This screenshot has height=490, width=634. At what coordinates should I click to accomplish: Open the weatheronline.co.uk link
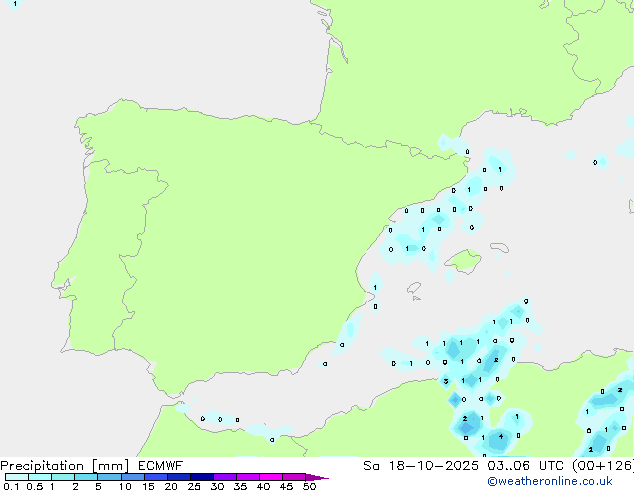(x=550, y=481)
